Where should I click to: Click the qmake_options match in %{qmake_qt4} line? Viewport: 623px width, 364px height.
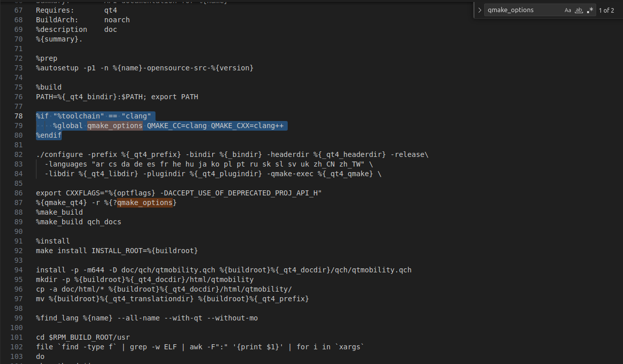pyautogui.click(x=145, y=203)
